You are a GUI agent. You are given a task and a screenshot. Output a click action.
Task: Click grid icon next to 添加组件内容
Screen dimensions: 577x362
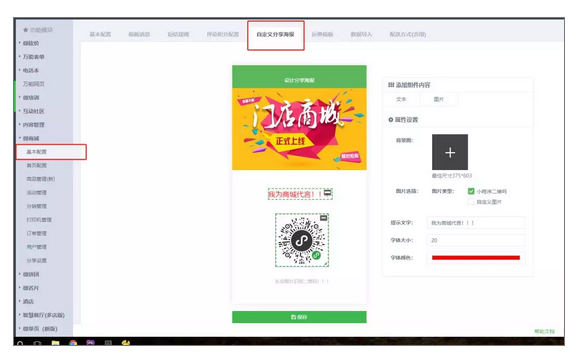(391, 85)
